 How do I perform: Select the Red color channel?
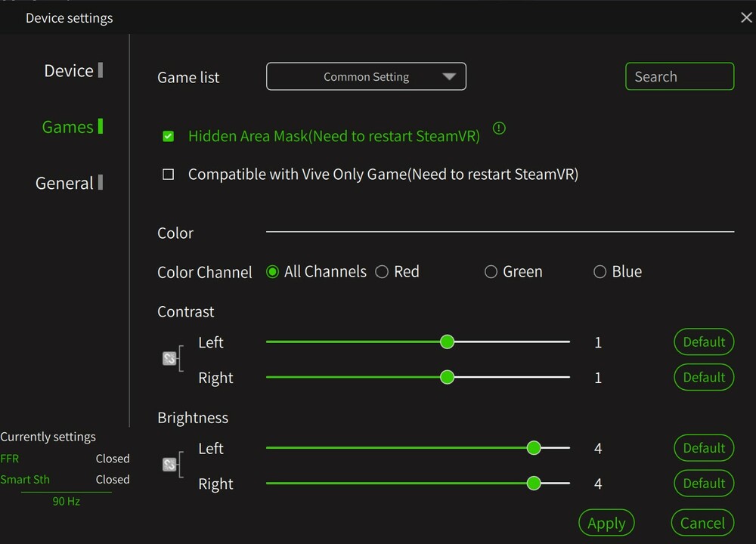383,272
